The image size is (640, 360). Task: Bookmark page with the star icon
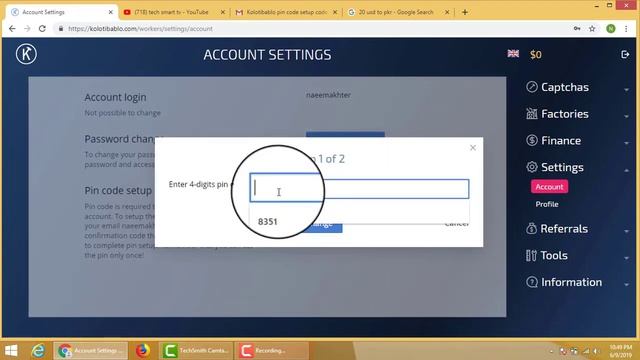point(592,29)
